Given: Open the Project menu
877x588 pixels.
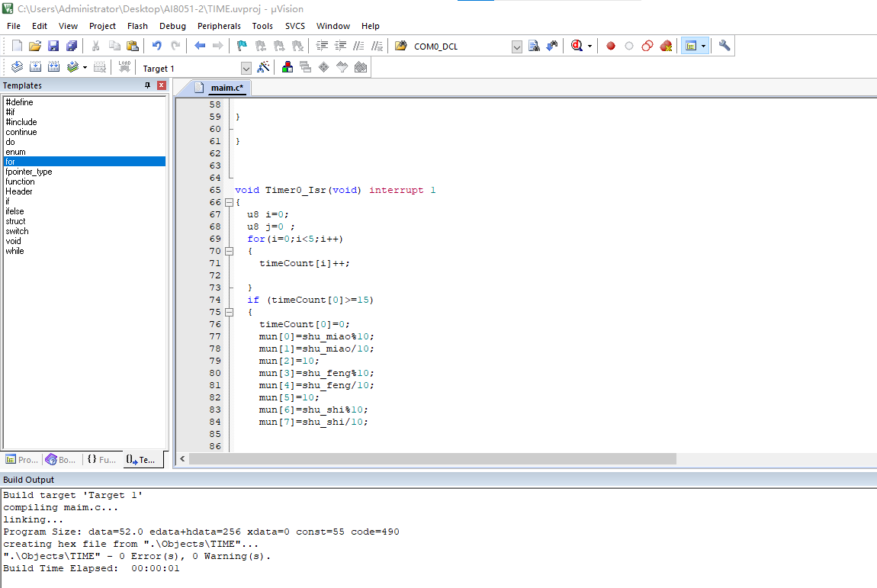Looking at the screenshot, I should (x=102, y=26).
